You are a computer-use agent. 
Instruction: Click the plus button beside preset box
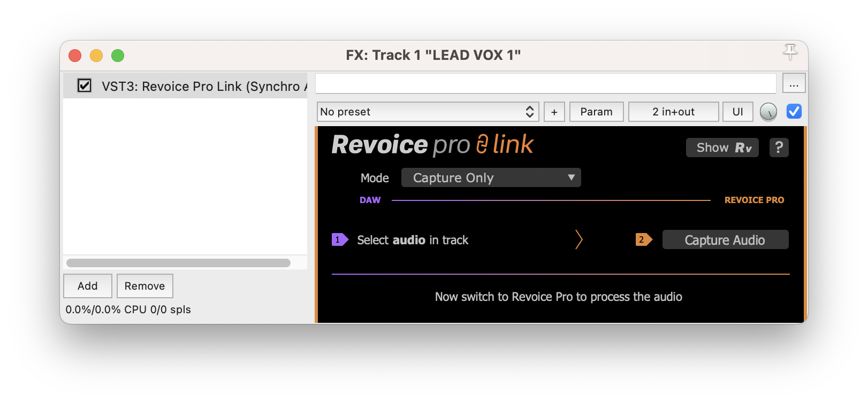click(x=554, y=112)
